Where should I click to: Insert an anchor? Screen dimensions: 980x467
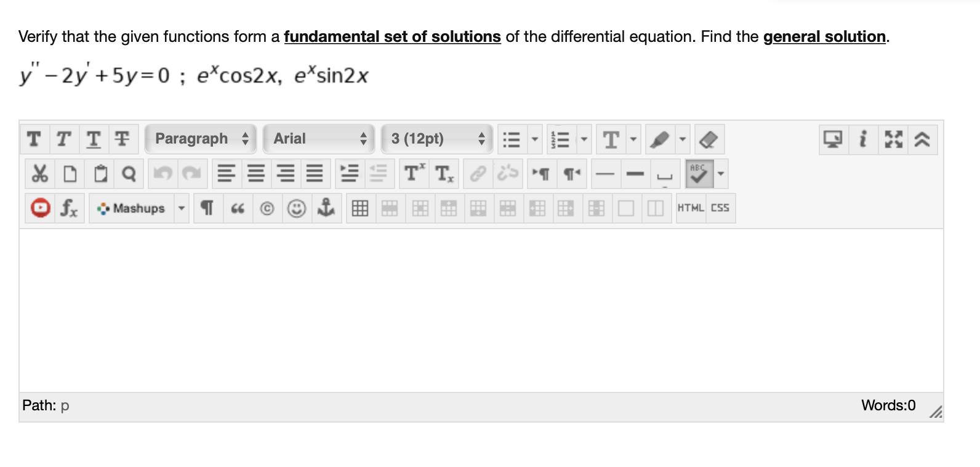click(327, 208)
